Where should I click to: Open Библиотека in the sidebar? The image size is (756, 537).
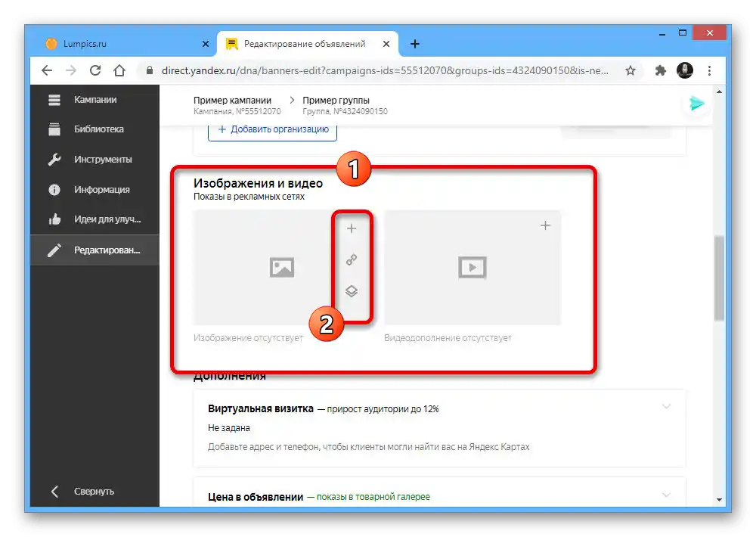(95, 129)
